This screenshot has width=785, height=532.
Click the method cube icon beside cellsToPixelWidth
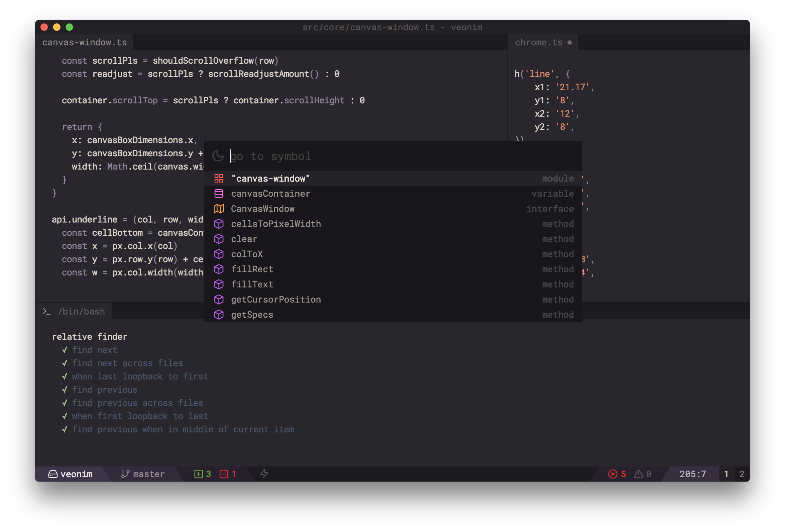pos(218,224)
